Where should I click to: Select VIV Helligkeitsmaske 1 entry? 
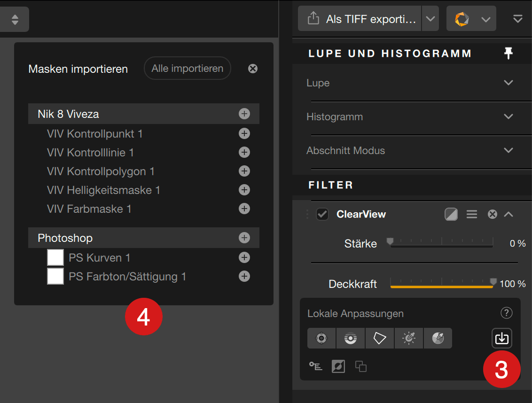pos(103,190)
